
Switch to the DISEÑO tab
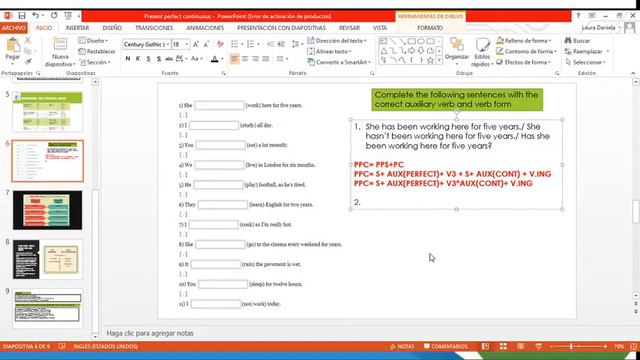[x=112, y=28]
